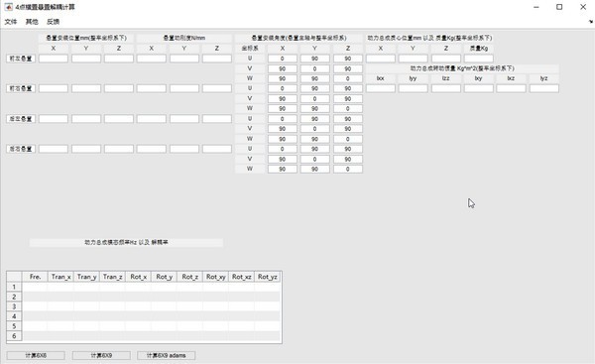Click the first U-row X angle field showing 0
This screenshot has width=595, height=364.
point(283,59)
